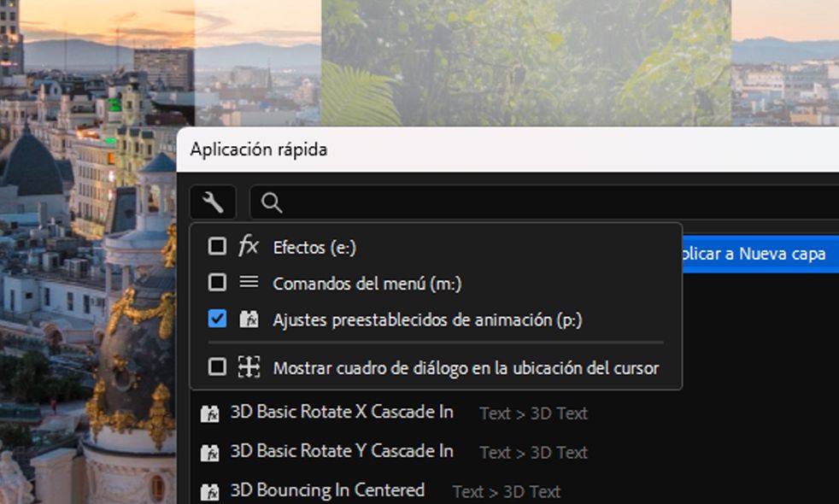Choose 3D Basic Rotate X Cascade In preset
The width and height of the screenshot is (839, 504).
point(342,413)
